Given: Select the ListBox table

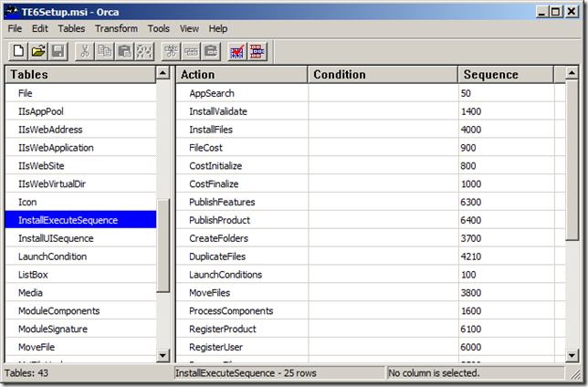Looking at the screenshot, I should pos(80,275).
